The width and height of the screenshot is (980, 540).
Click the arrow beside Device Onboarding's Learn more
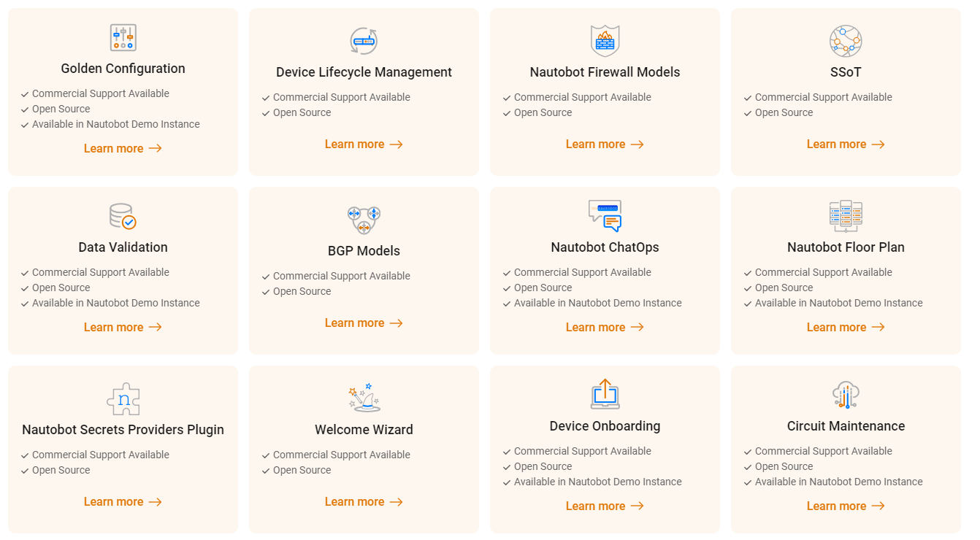point(637,506)
